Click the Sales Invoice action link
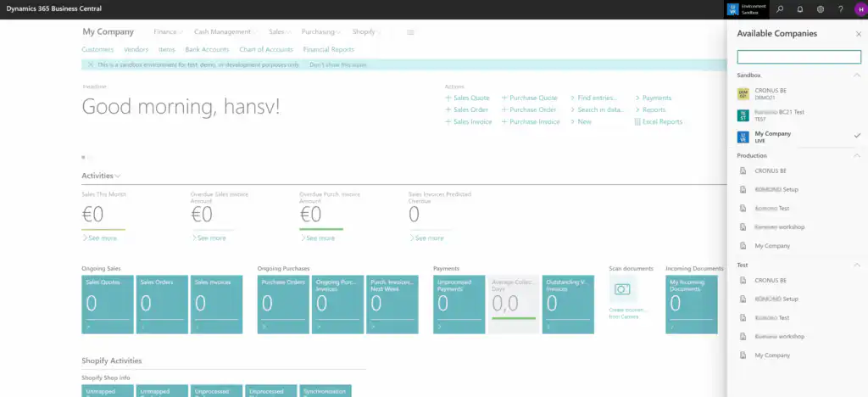Viewport: 868px width, 397px height. (x=469, y=121)
